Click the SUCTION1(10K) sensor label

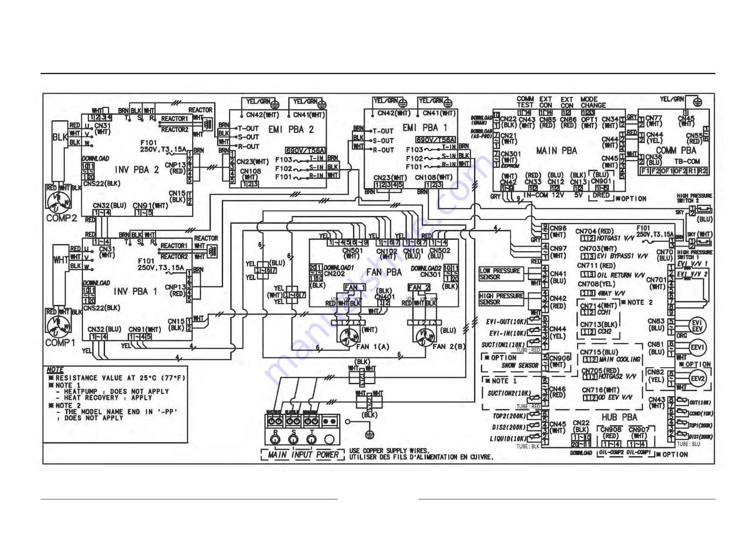[503, 345]
